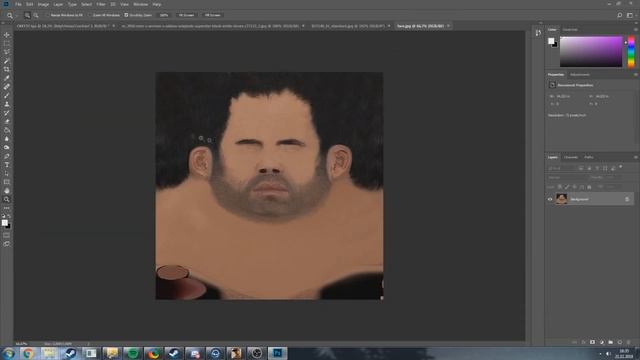640x360 pixels.
Task: Open the Image menu
Action: 43,4
